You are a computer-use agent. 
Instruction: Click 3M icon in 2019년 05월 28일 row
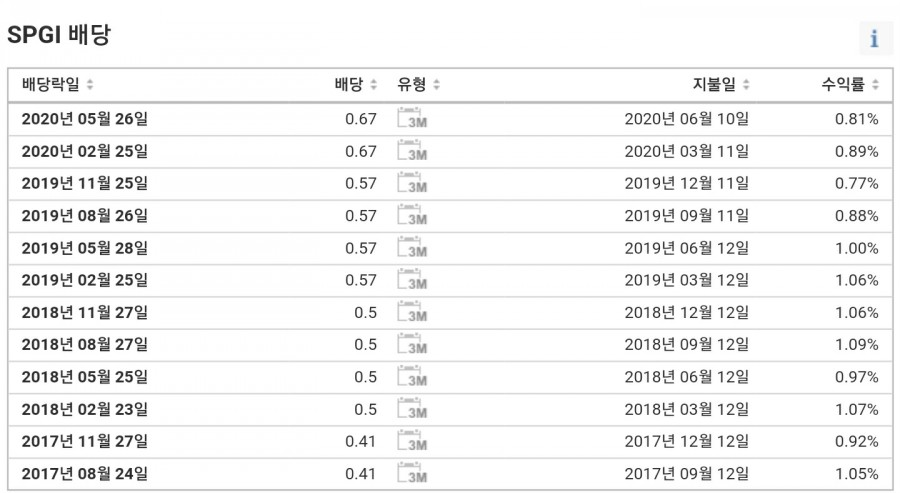click(412, 247)
